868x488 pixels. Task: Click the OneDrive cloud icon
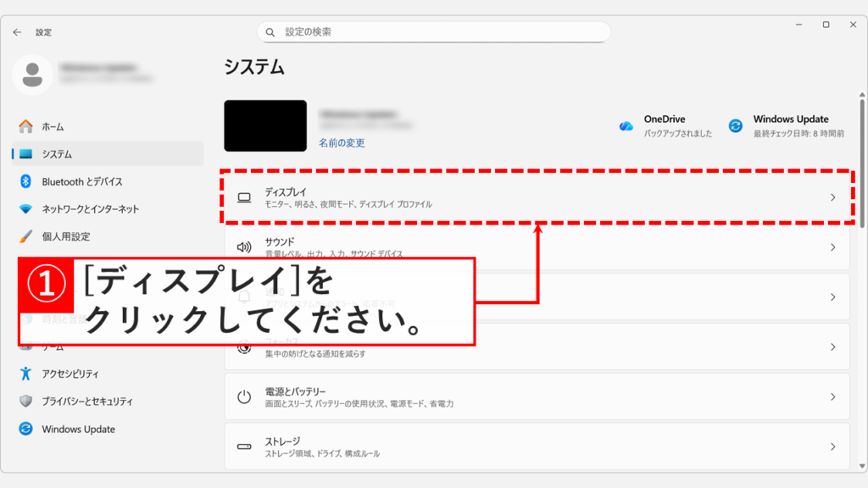[626, 125]
